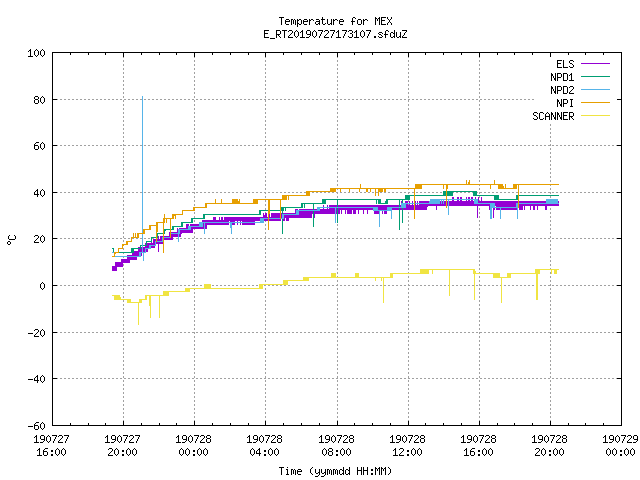Viewport: 640px width, 480px height.
Task: Select the ELS legend label
Action: click(565, 64)
